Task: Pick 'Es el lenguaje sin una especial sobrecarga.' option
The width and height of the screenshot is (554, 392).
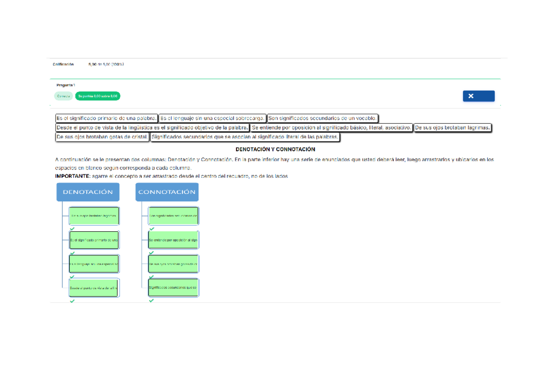Action: pos(212,118)
